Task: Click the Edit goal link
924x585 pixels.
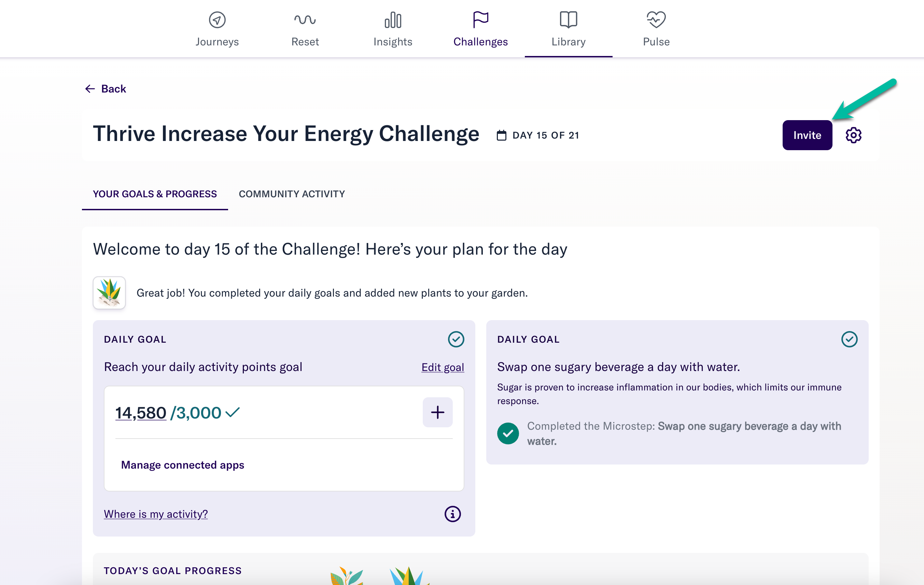Action: 443,367
